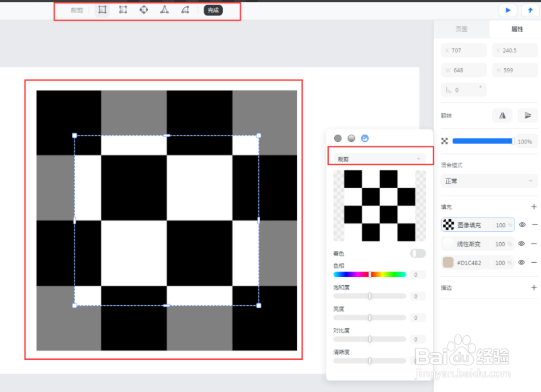Screen dimensions: 541x392
Task: Toggle visibility of 图像填充 fill
Action: [x=523, y=225]
